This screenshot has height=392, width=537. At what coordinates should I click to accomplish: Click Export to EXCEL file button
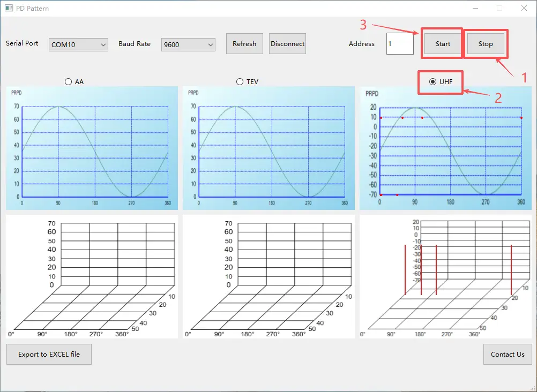click(49, 354)
